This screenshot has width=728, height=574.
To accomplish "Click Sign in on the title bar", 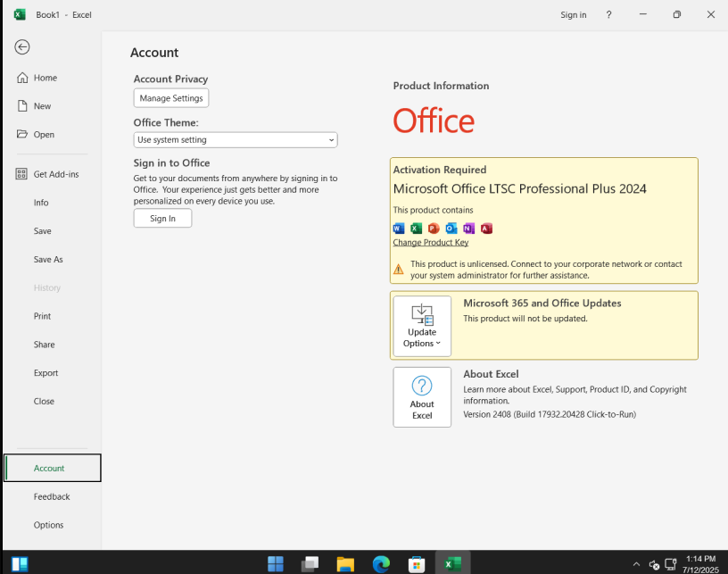I will pos(574,15).
